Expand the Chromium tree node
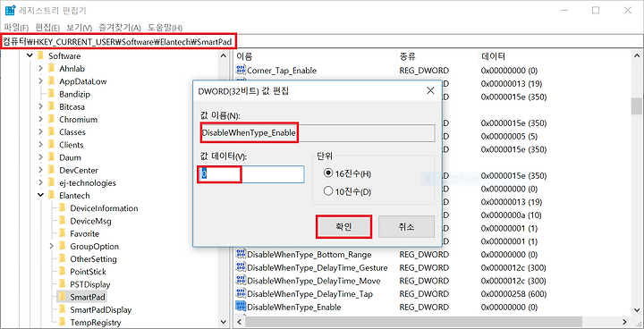Screen dimensions: 644x329 coord(40,120)
